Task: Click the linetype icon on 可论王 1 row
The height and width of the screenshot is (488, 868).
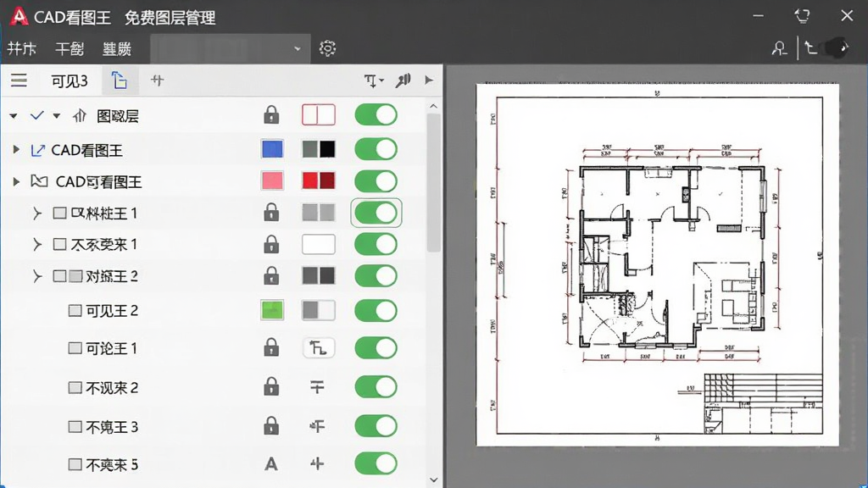Action: click(x=319, y=348)
